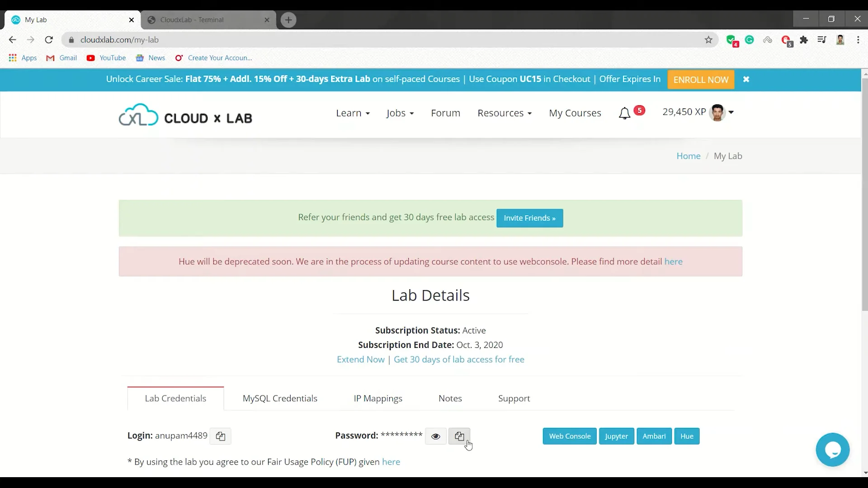The width and height of the screenshot is (868, 488).
Task: Copy the lab password to clipboard
Action: [x=459, y=436]
